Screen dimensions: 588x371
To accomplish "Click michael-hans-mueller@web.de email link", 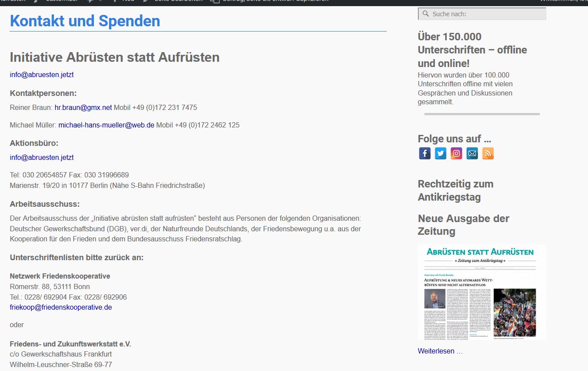I will (106, 125).
